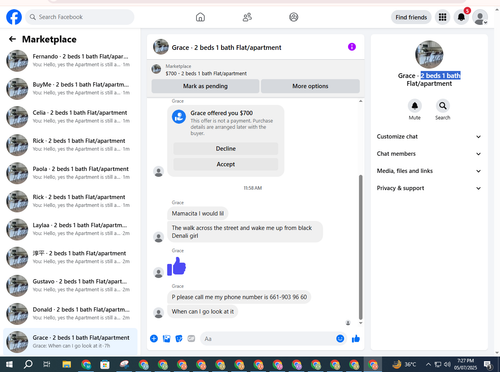Screen dimensions: 500x372
Task: Open the account profile avatar menu
Action: [480, 17]
